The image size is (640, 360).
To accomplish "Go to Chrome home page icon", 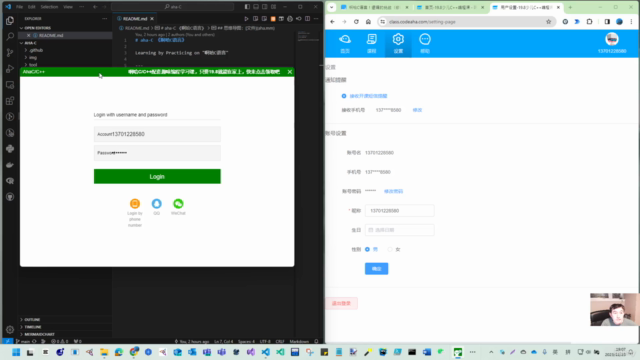I will 368,22.
